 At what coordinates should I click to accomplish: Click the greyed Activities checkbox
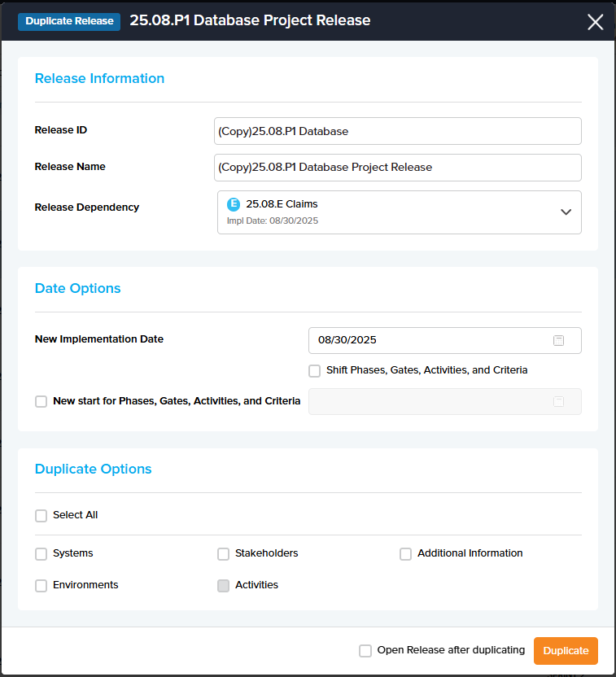224,586
